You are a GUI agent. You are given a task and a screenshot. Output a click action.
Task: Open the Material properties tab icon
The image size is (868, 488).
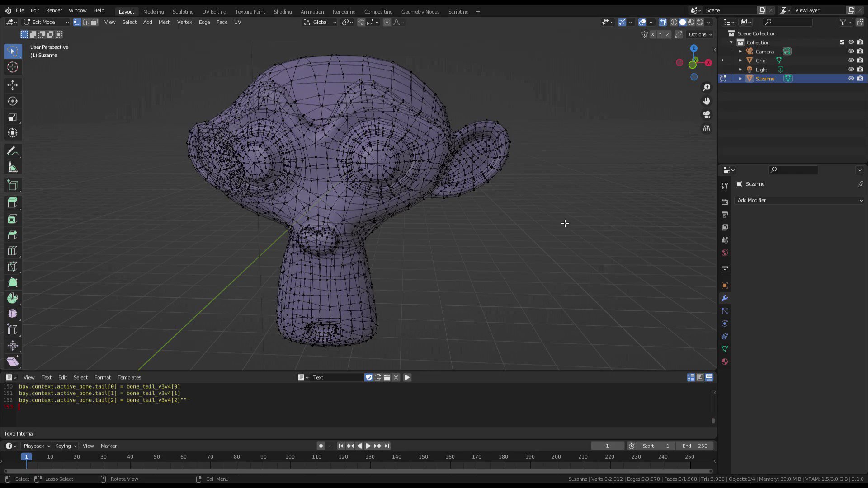tap(725, 361)
